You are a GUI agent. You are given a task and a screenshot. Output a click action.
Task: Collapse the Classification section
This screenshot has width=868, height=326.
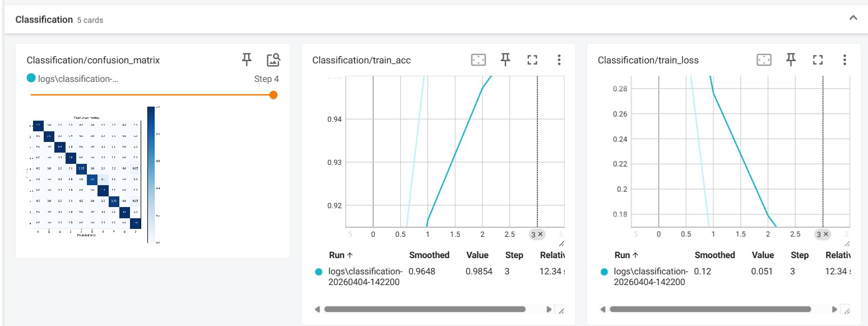click(853, 19)
